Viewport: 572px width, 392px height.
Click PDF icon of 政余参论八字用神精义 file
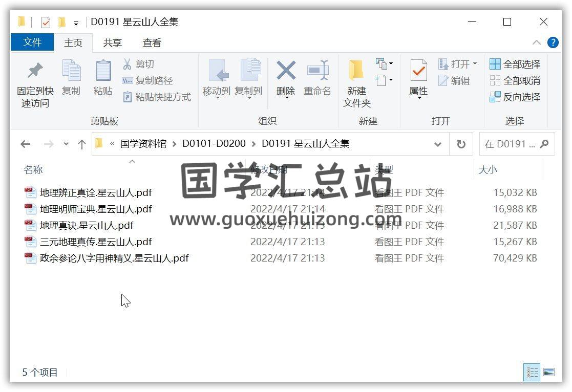[x=30, y=258]
